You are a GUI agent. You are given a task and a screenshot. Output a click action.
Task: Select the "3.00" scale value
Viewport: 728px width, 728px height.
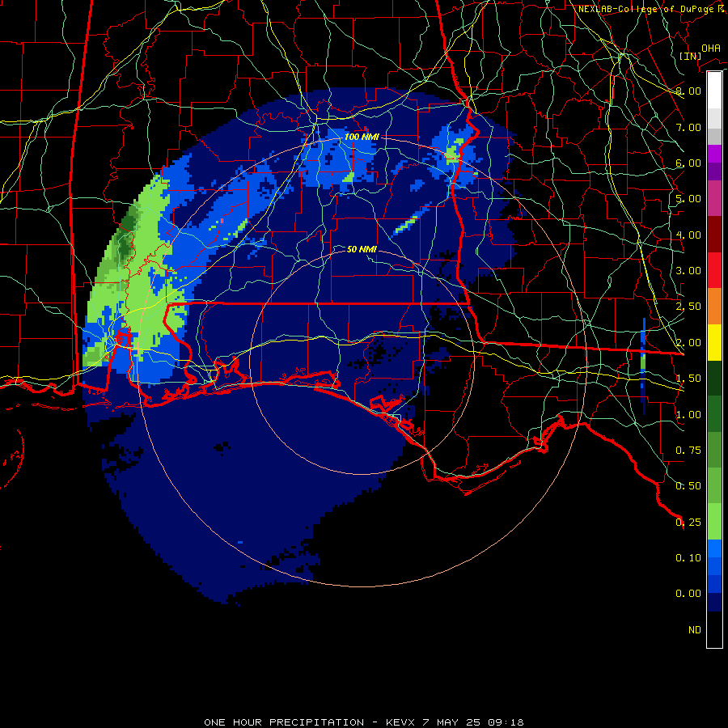[x=688, y=271]
